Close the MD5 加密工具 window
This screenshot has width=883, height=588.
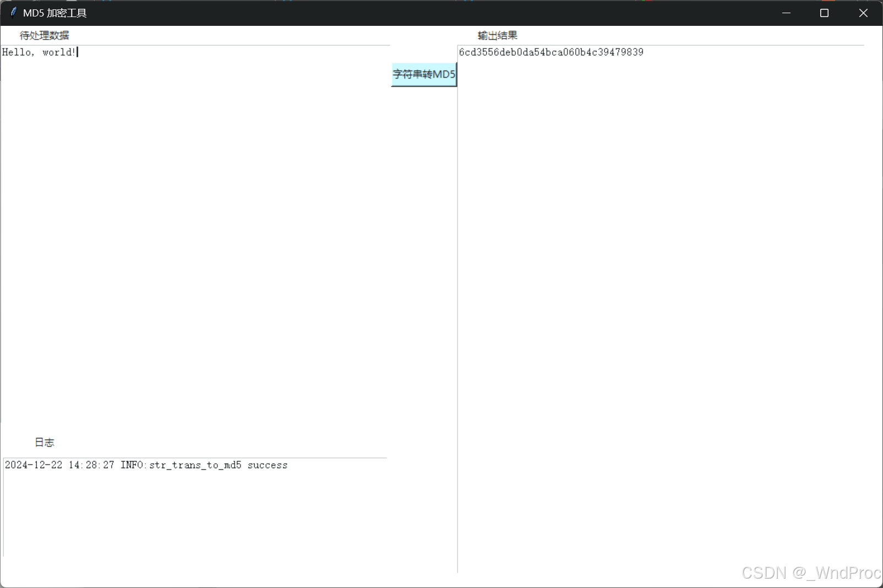click(x=863, y=13)
